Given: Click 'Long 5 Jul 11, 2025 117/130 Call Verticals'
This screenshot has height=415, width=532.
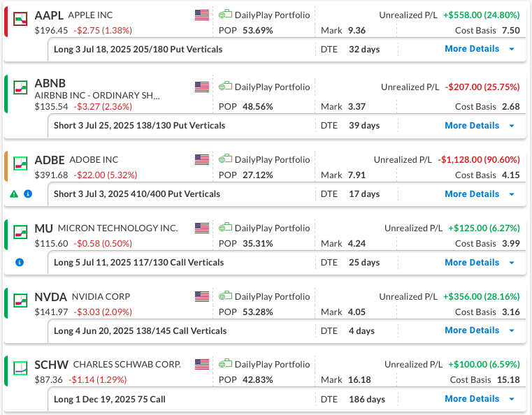Looking at the screenshot, I should (x=139, y=263).
